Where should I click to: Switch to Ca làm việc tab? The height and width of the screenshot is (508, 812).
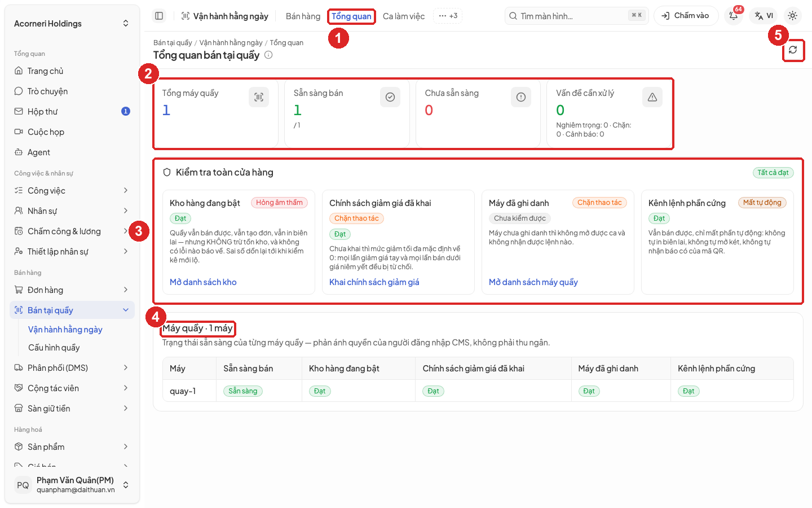[404, 16]
